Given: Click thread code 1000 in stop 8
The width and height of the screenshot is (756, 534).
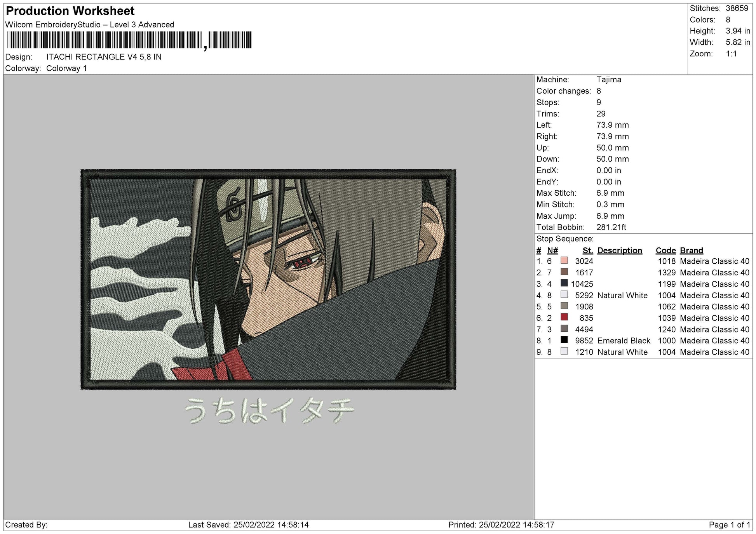Looking at the screenshot, I should [x=667, y=341].
